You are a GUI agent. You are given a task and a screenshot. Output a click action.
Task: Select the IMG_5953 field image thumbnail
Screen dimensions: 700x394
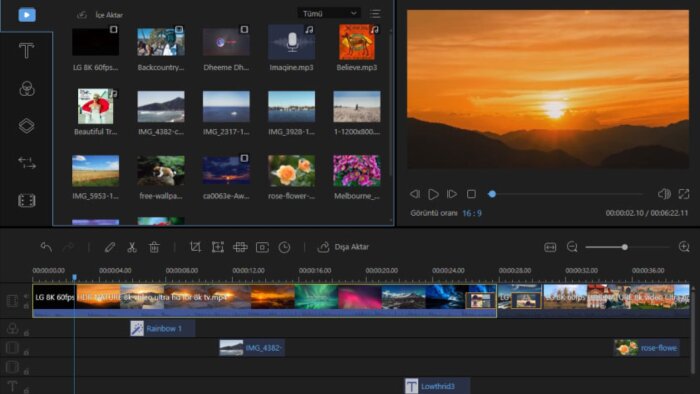96,170
